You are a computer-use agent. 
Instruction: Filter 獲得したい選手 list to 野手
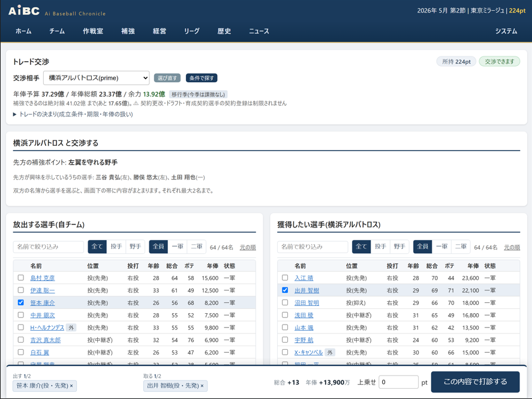399,247
